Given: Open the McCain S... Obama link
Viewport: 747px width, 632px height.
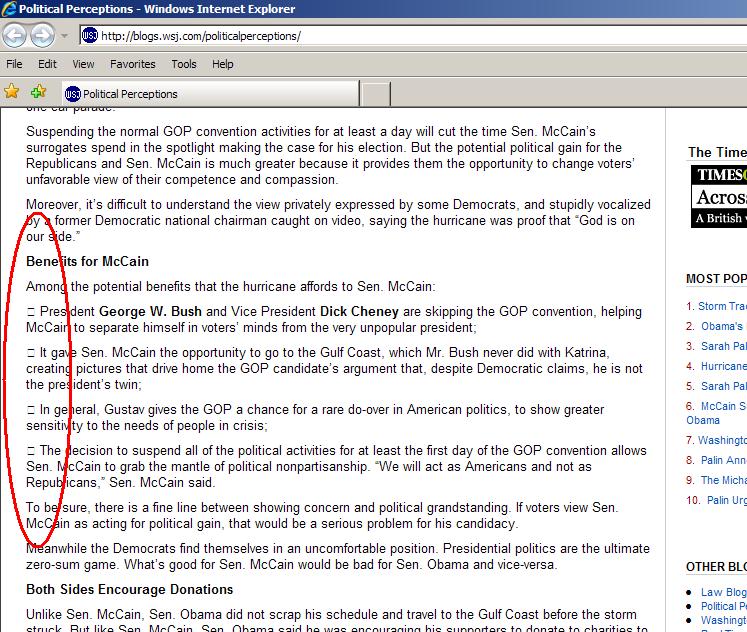Looking at the screenshot, I should tap(716, 413).
